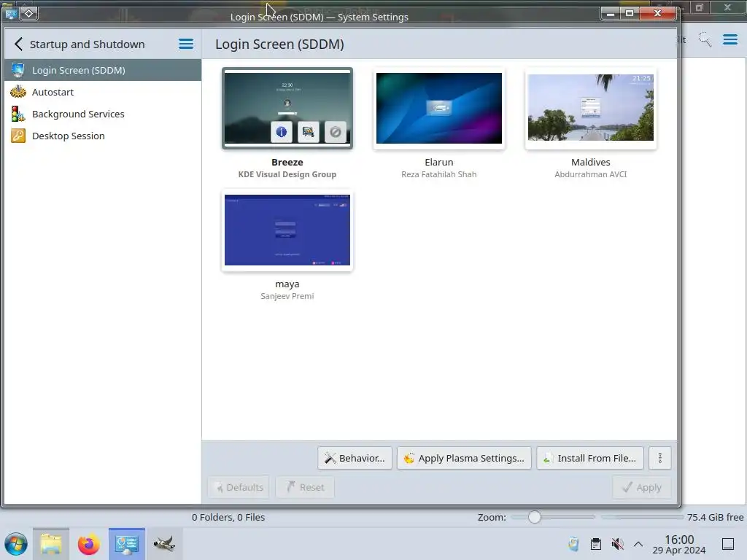
Task: Click the 'Login Screen (SDDM)' page heading
Action: point(279,44)
